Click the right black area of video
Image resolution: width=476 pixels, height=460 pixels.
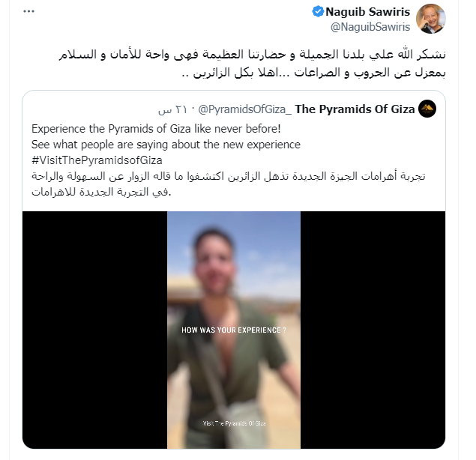point(373,330)
